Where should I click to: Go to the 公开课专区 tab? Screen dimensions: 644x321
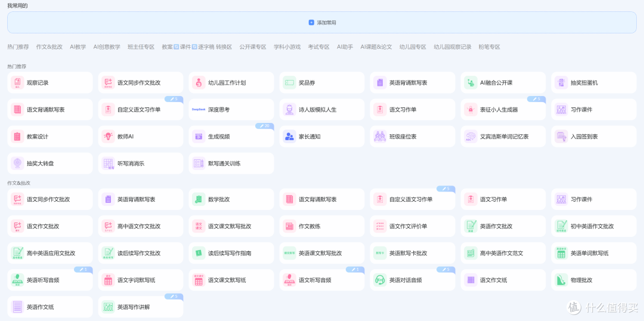(253, 47)
